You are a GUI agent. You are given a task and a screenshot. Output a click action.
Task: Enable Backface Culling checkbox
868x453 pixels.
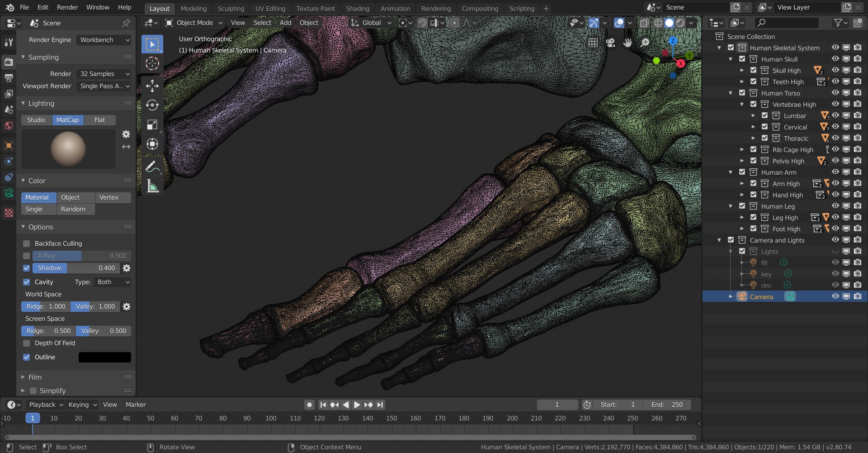(26, 243)
